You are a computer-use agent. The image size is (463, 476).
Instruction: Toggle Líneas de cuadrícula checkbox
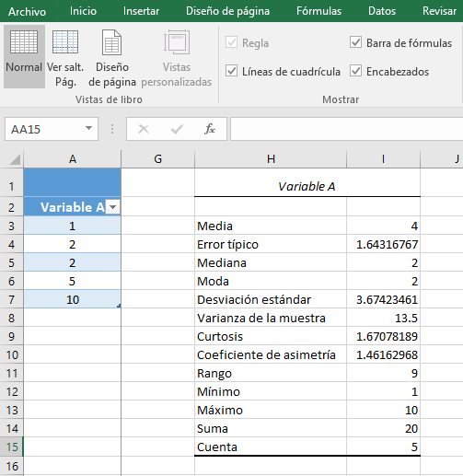coord(231,71)
